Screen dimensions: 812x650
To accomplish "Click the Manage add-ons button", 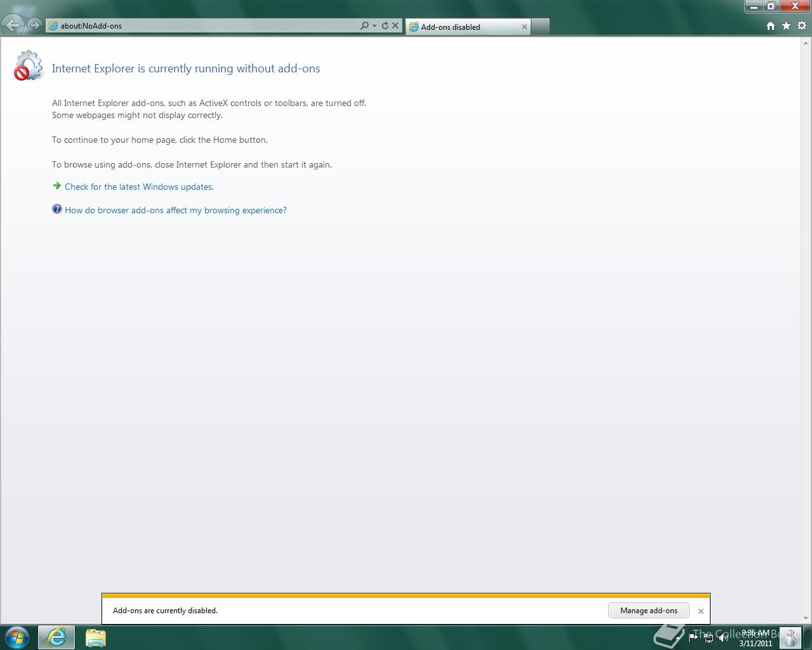I will 649,611.
